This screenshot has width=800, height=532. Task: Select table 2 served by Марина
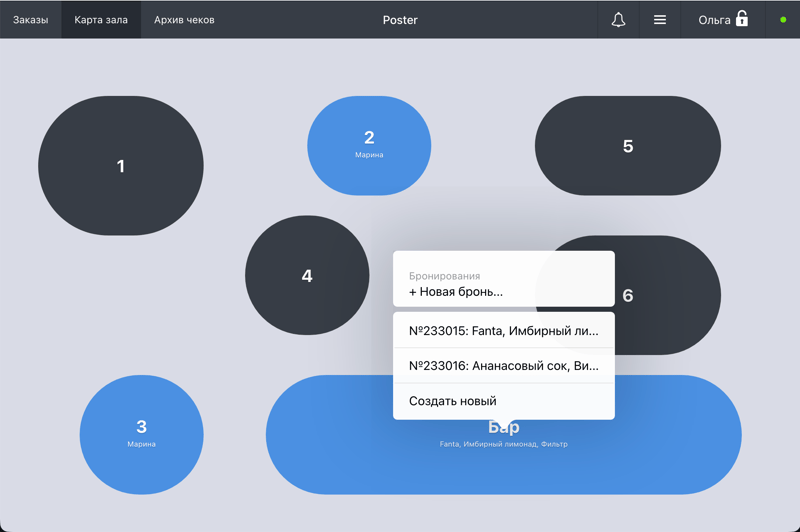[x=369, y=145]
